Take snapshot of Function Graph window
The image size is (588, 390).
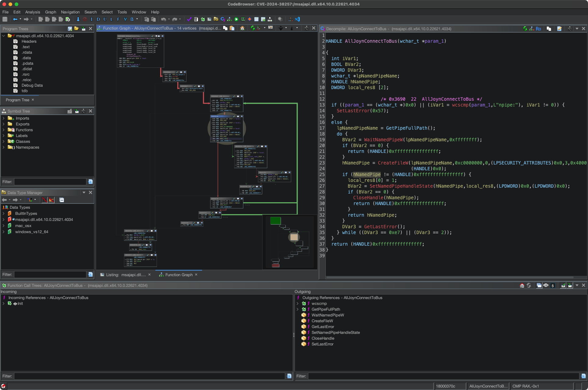coord(307,28)
